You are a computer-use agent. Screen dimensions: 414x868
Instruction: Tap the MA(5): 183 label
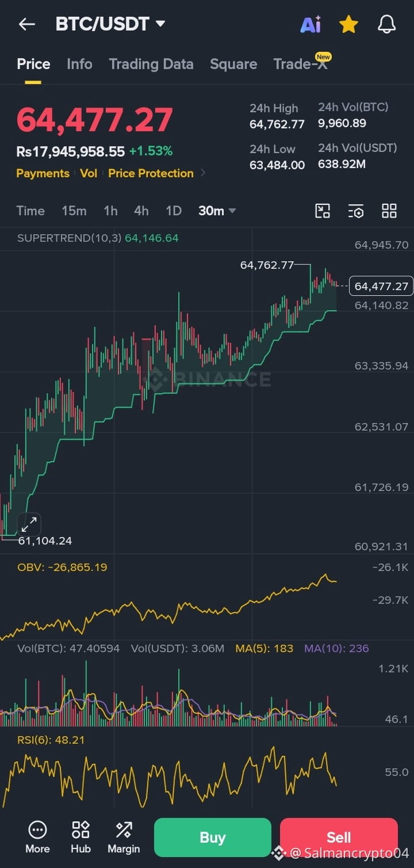[x=264, y=648]
